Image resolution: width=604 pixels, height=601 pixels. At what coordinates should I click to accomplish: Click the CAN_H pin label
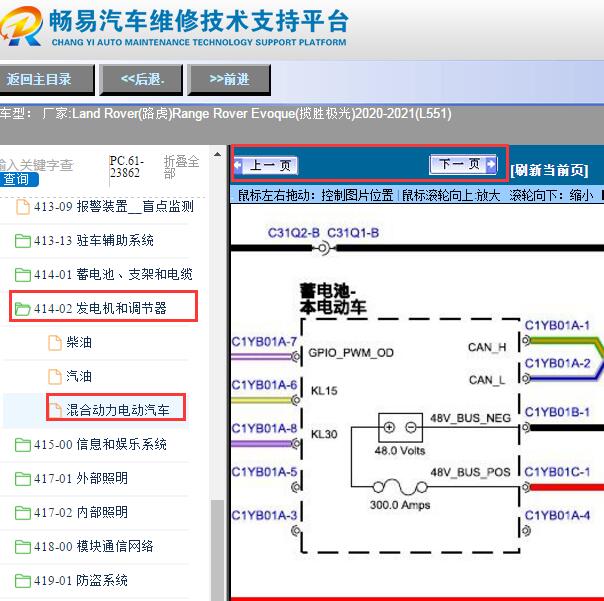(x=487, y=348)
